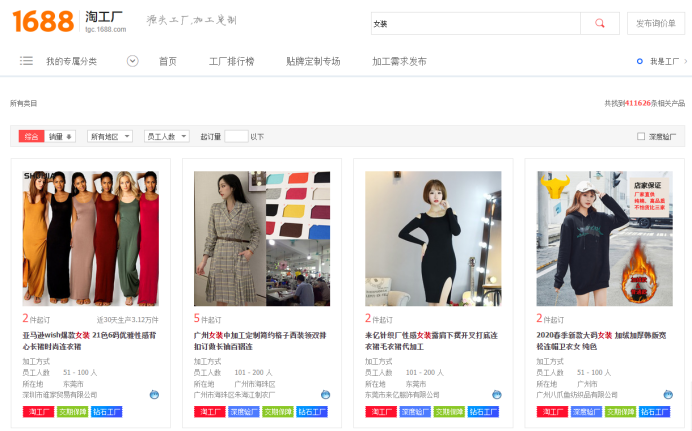This screenshot has width=692, height=431.
Task: Open company link 深圳市谁家贸易有限公司
Action: (60, 395)
